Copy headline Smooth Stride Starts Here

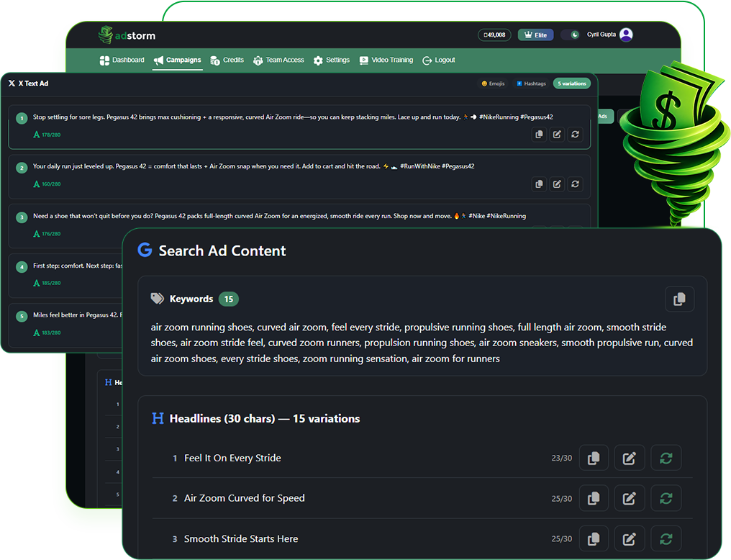click(x=594, y=539)
